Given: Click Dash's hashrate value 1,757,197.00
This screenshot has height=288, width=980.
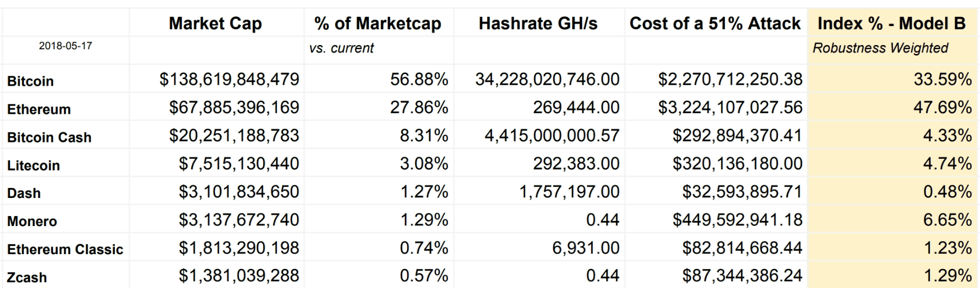Looking at the screenshot, I should pyautogui.click(x=569, y=192).
